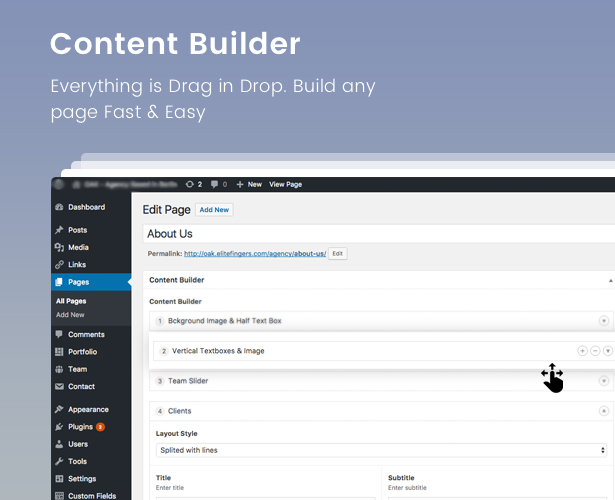Click the comments bubble in admin bar

[x=214, y=184]
